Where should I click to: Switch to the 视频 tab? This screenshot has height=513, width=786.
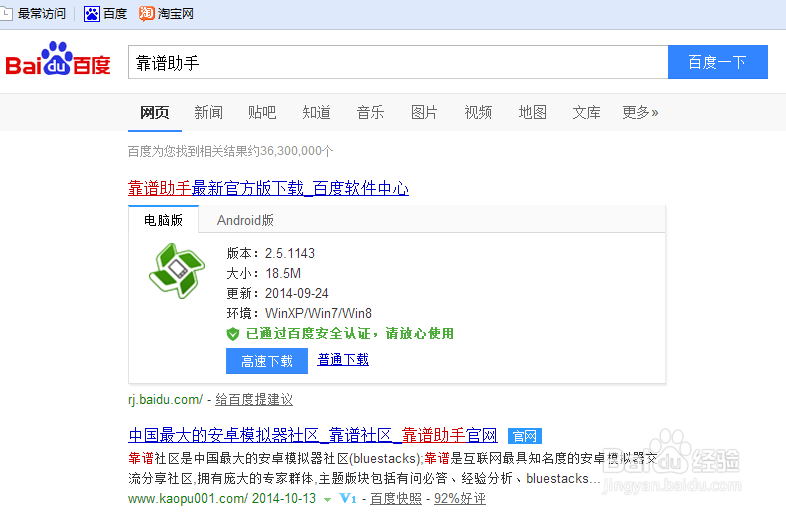click(x=478, y=112)
